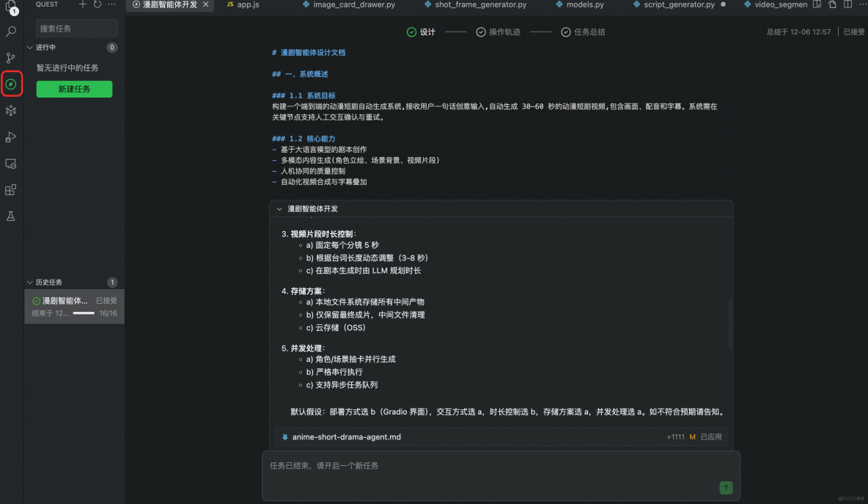Open QUEST panel more options menu
The width and height of the screenshot is (868, 504).
click(x=112, y=4)
